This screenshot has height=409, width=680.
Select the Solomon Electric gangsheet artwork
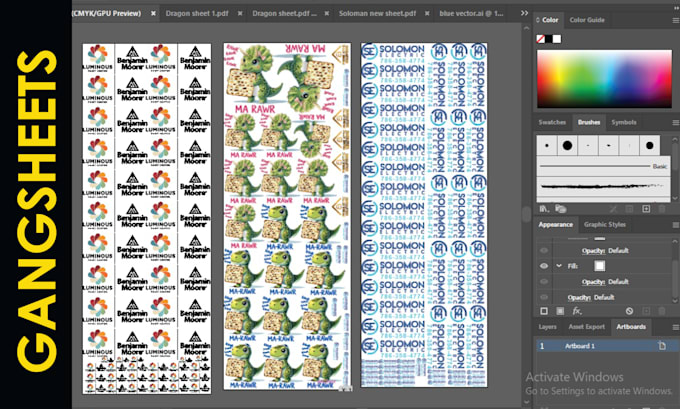click(424, 214)
